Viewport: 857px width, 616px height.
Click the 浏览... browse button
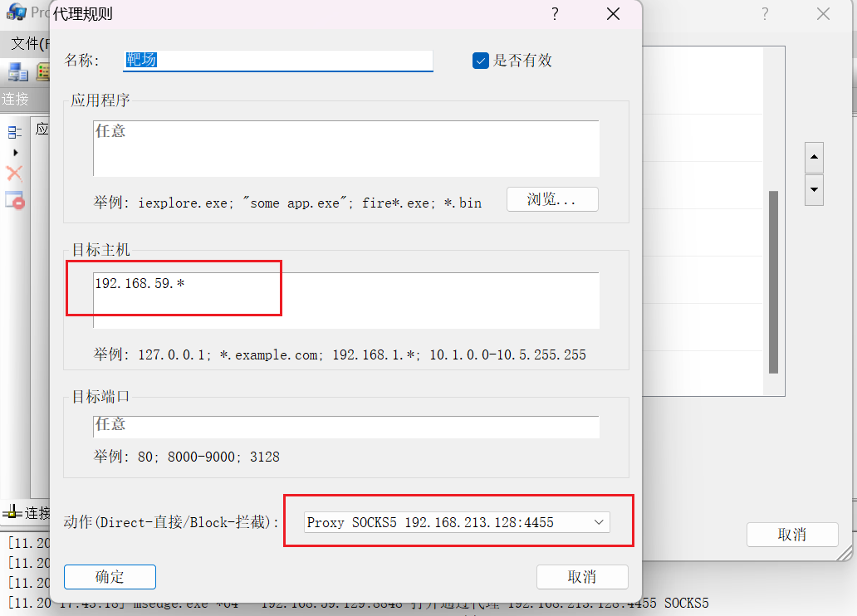coord(552,199)
